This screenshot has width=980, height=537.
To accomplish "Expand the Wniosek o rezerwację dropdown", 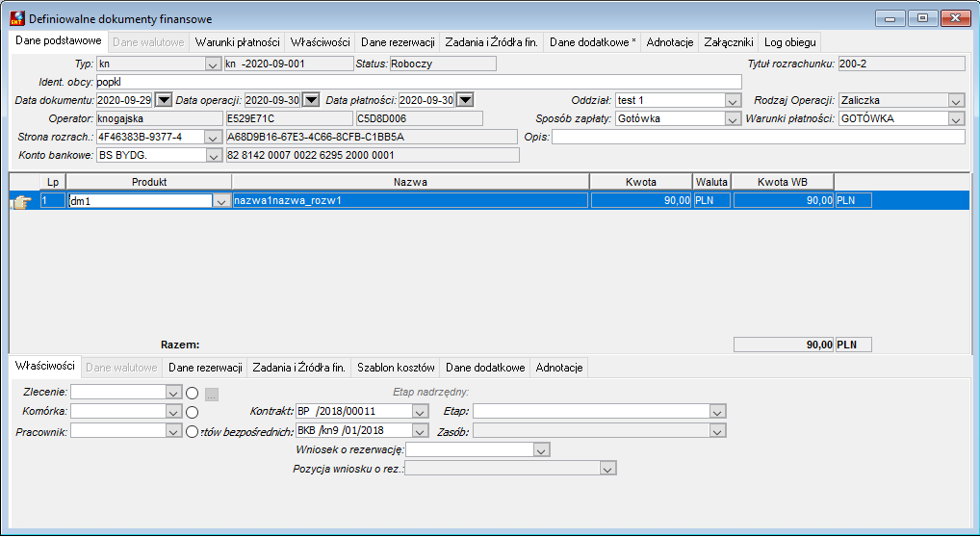I will pos(542,450).
